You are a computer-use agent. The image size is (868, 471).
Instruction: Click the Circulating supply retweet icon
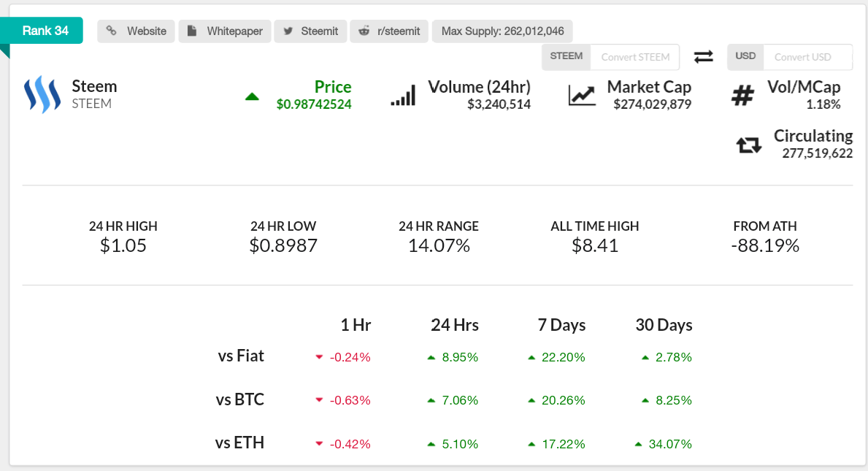pos(749,145)
